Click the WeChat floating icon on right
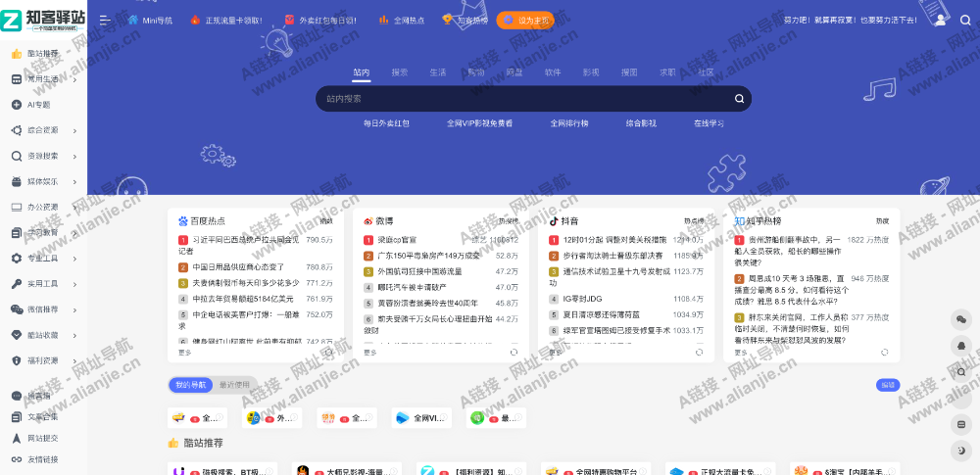980x475 pixels. click(x=961, y=320)
